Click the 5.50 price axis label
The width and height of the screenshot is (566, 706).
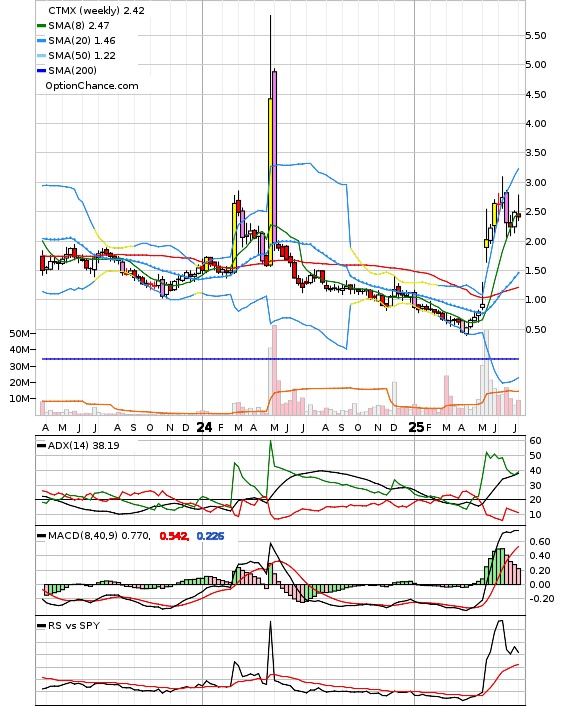pyautogui.click(x=536, y=36)
